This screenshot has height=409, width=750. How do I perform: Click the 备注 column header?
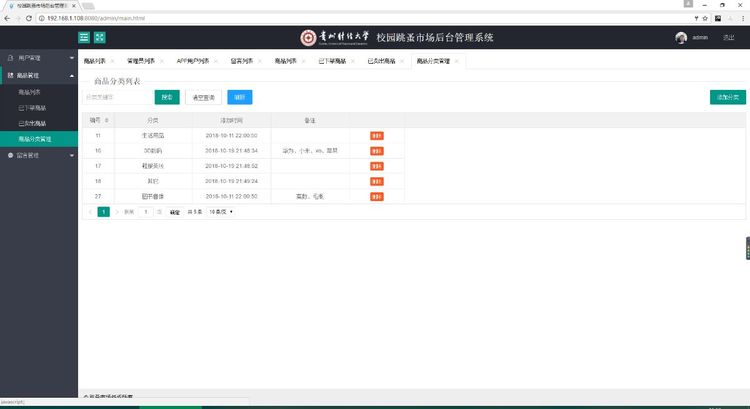pyautogui.click(x=310, y=121)
